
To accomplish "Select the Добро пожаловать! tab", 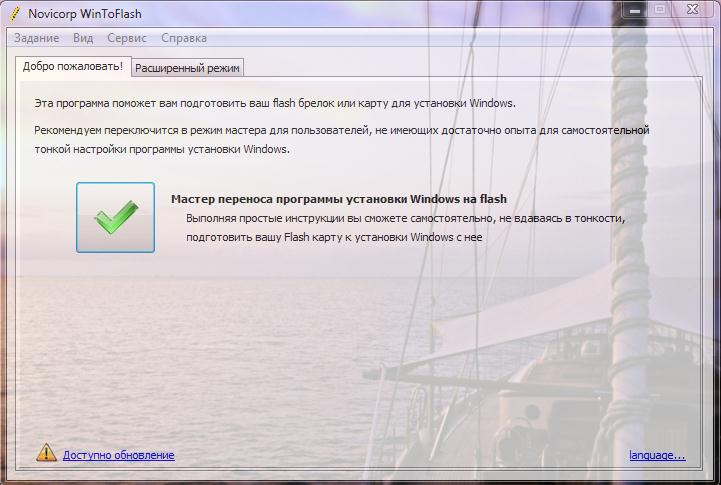I will click(73, 66).
